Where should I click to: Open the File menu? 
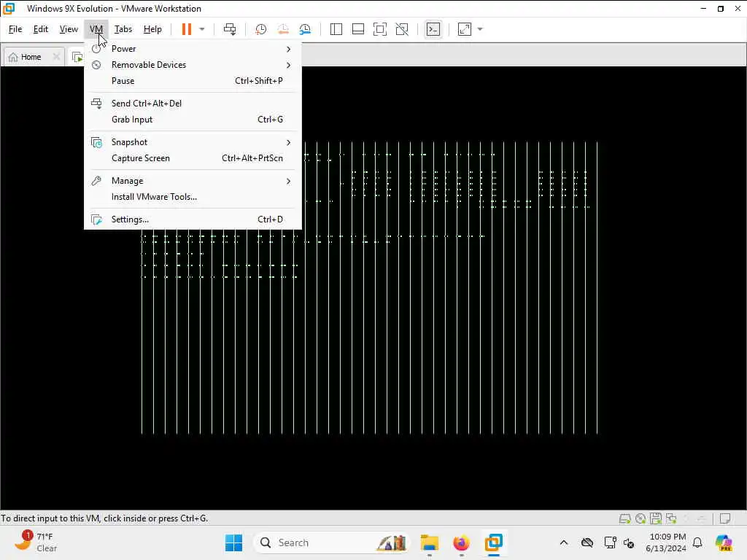[15, 29]
